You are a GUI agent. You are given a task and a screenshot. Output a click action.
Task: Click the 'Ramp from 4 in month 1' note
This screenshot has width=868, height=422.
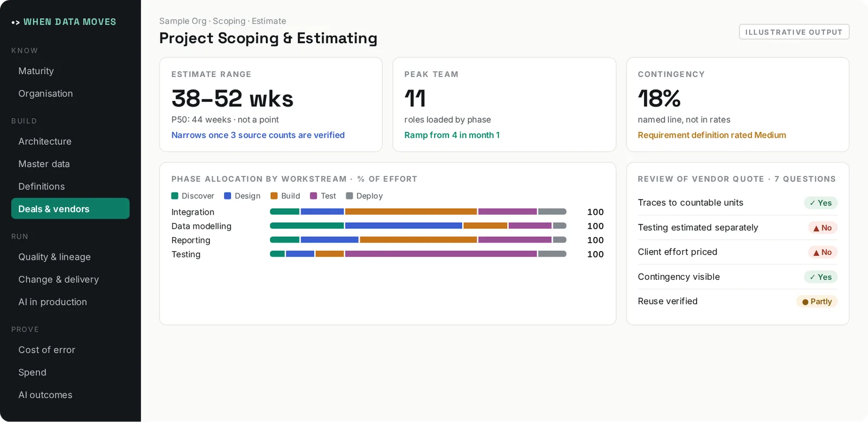(x=452, y=135)
